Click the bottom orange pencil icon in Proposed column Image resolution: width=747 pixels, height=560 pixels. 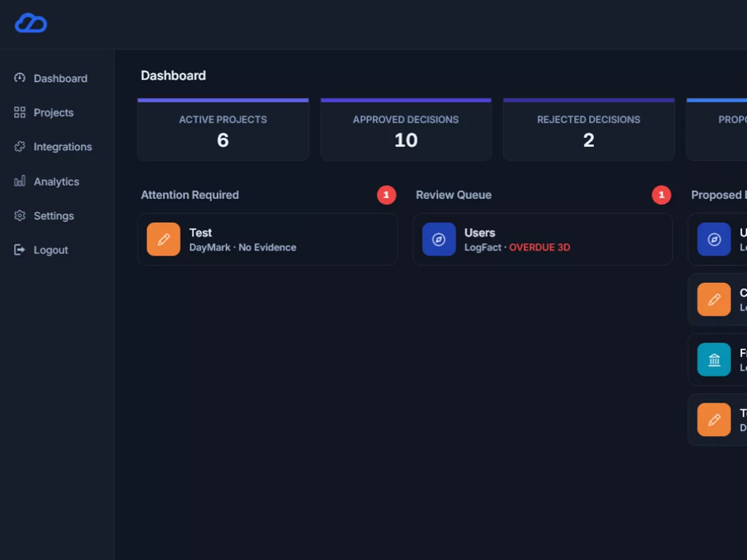coord(714,419)
